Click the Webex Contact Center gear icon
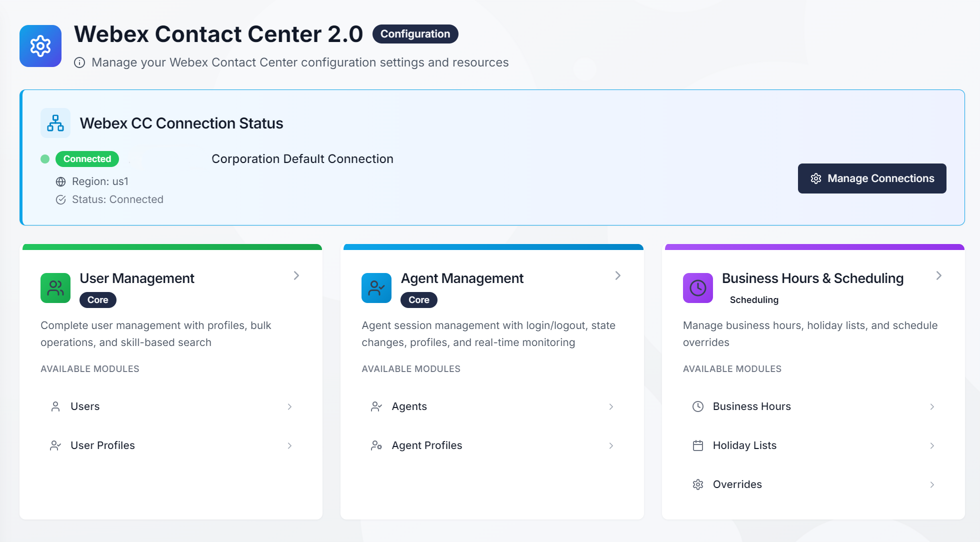Image resolution: width=980 pixels, height=542 pixels. [x=40, y=46]
